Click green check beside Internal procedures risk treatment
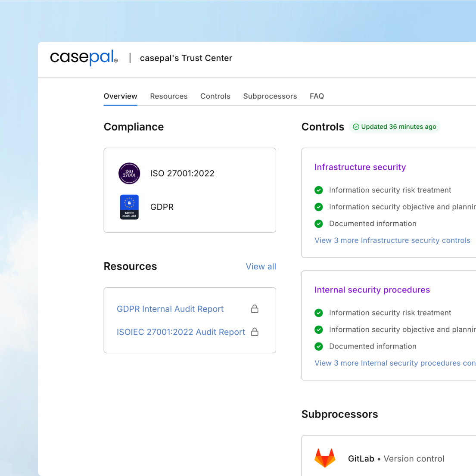The image size is (476, 476). pyautogui.click(x=319, y=313)
